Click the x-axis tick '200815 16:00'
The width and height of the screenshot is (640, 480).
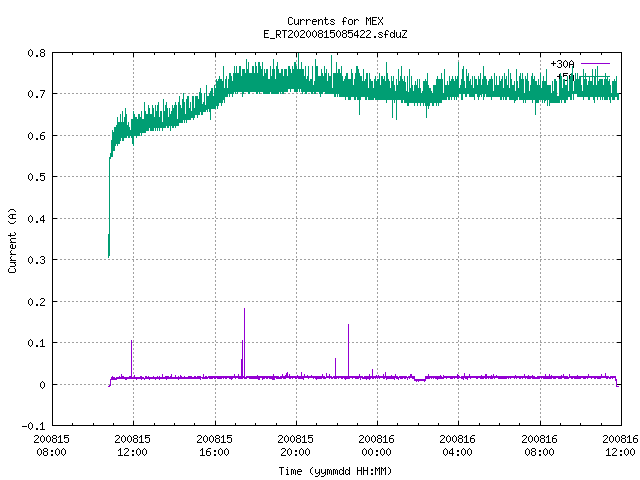pyautogui.click(x=214, y=445)
